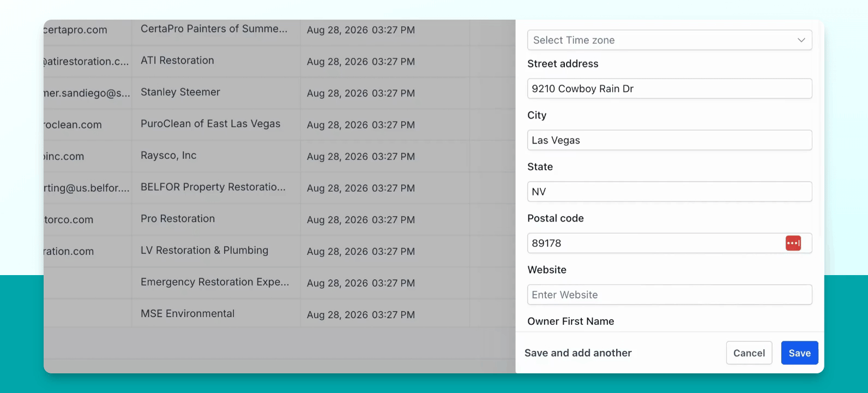868x393 pixels.
Task: Click Pro Restoration in the list
Action: point(178,219)
